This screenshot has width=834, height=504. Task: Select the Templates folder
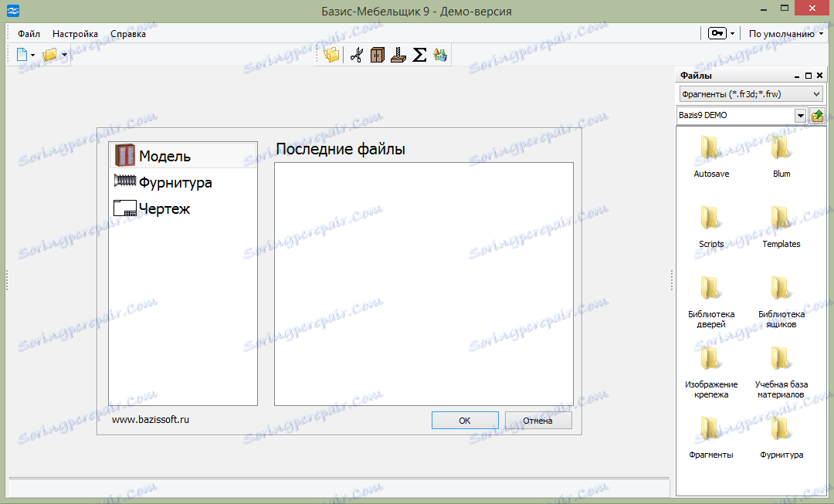pyautogui.click(x=781, y=226)
